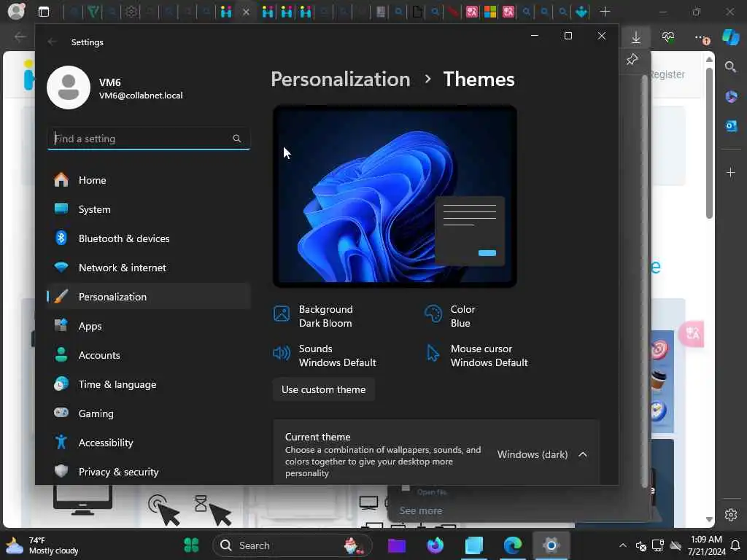The height and width of the screenshot is (560, 747).
Task: Click Use custom theme button
Action: click(x=323, y=389)
